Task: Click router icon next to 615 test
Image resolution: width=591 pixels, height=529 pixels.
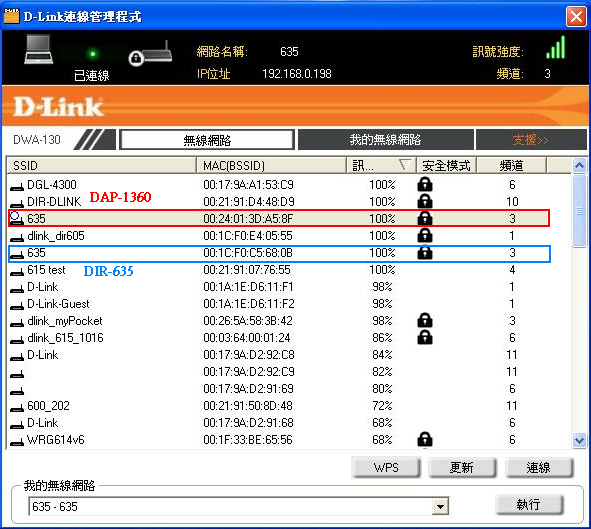Action: pyautogui.click(x=17, y=271)
